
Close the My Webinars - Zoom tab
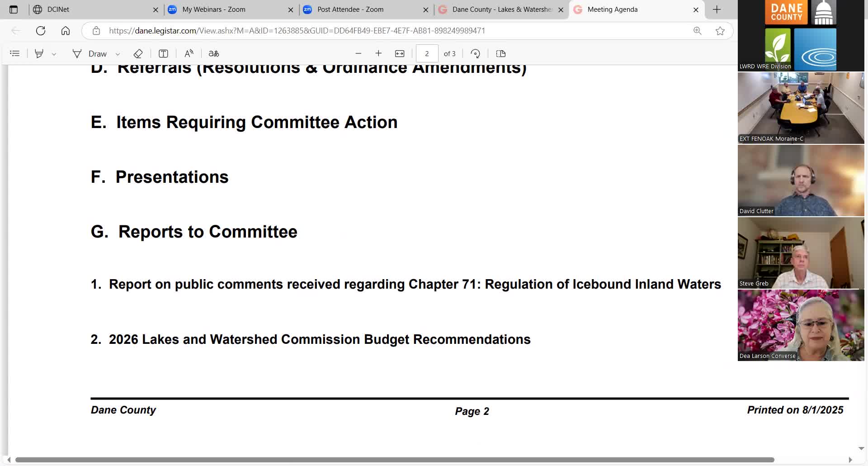pyautogui.click(x=291, y=10)
